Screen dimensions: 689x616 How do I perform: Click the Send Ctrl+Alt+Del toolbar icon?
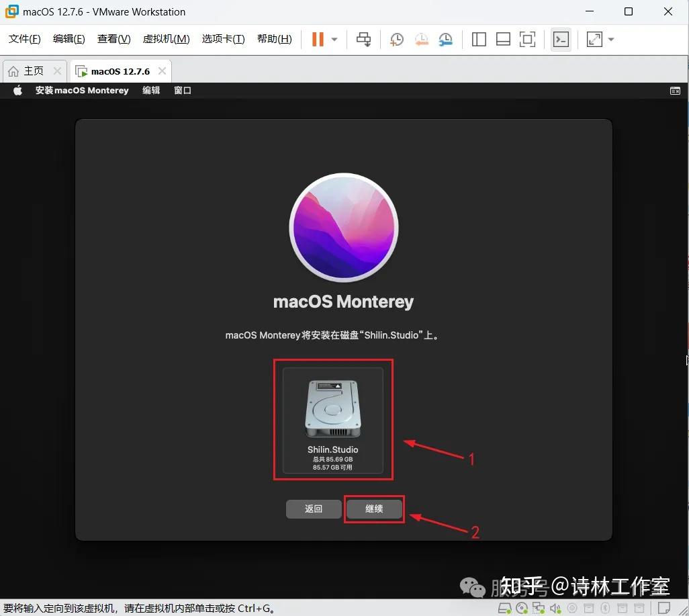[x=363, y=39]
